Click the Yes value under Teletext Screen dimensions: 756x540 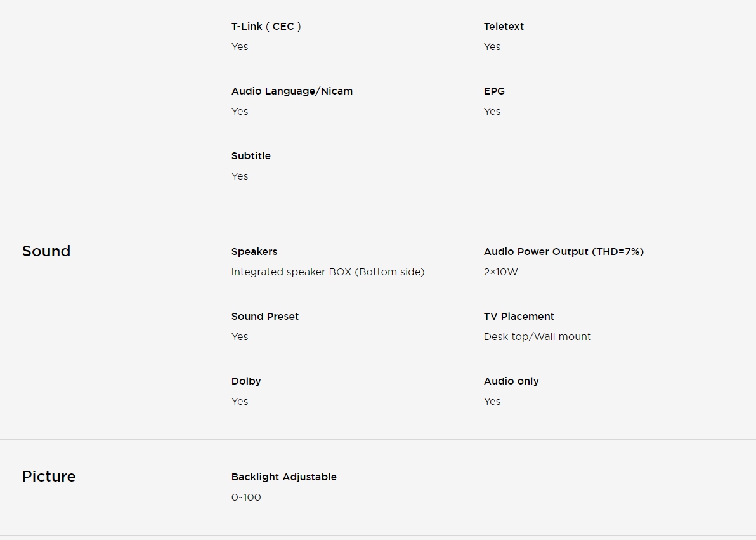click(x=492, y=47)
